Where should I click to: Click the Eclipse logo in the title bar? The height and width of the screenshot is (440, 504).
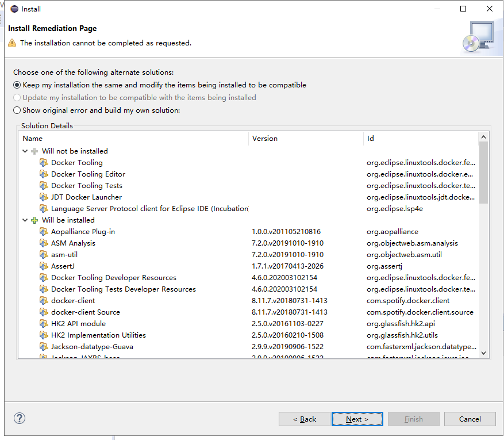click(14, 9)
